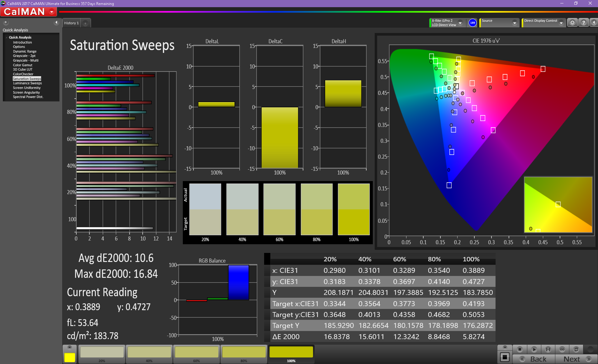Image resolution: width=598 pixels, height=364 pixels.
Task: Collapse the Quick Analysis sidebar arrow
Action: coord(56,22)
